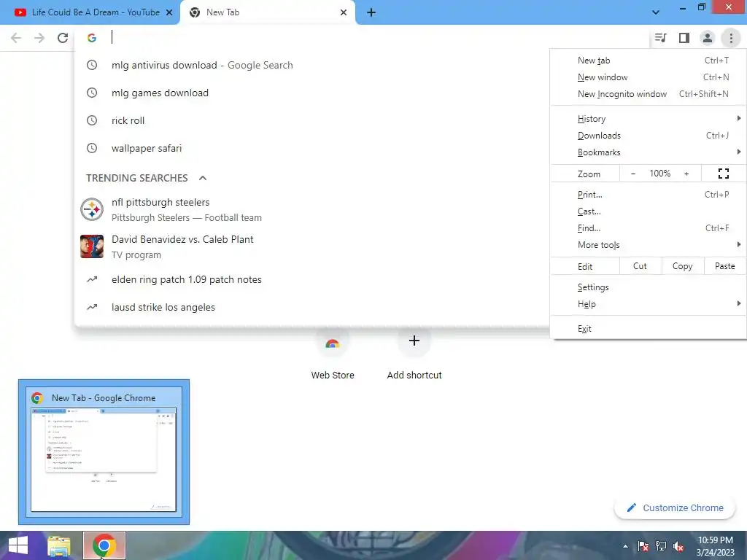Expand the History submenu
Screen dimensions: 747x560
click(x=649, y=119)
